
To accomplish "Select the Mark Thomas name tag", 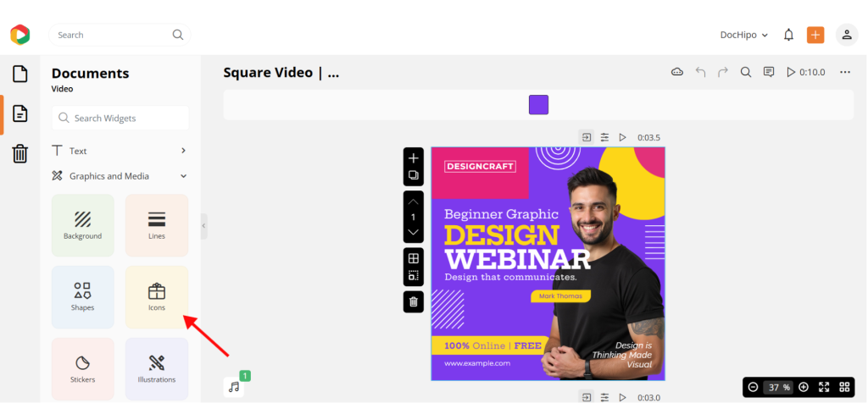I will [561, 295].
